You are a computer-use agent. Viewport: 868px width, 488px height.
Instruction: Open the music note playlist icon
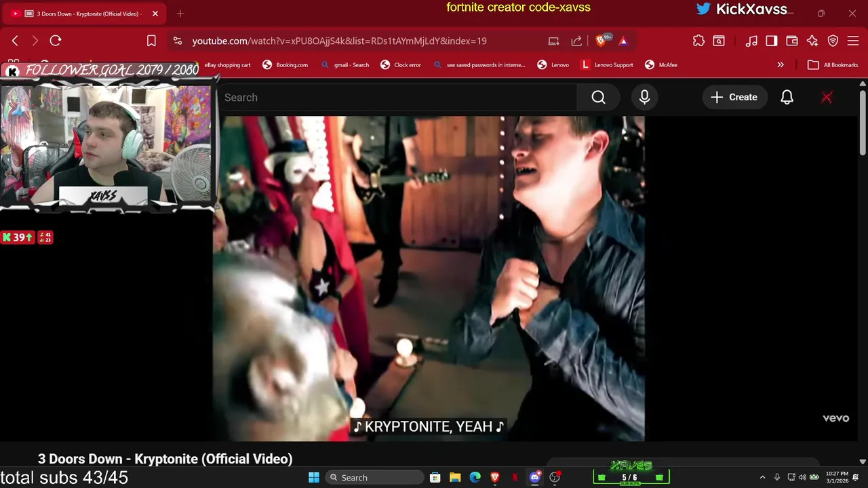click(751, 41)
